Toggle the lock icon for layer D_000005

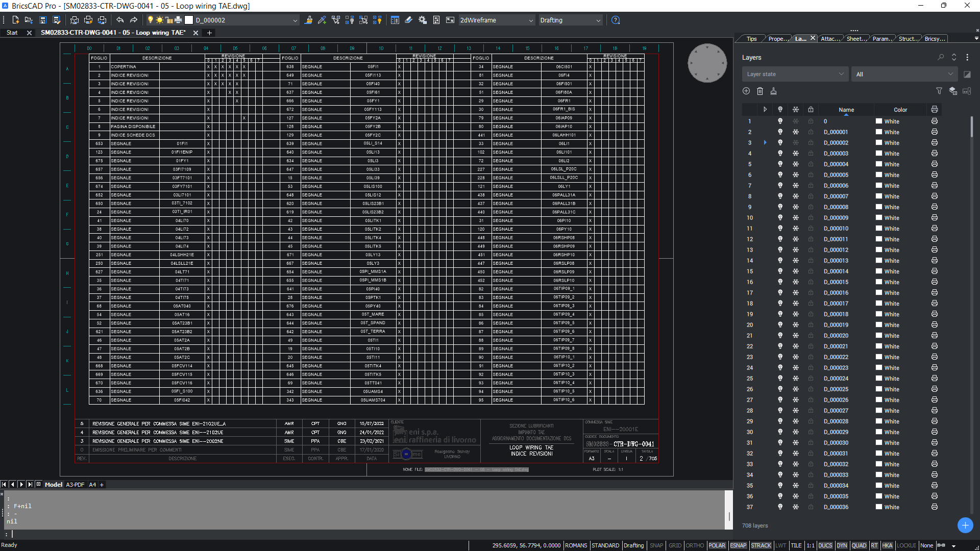(x=811, y=175)
